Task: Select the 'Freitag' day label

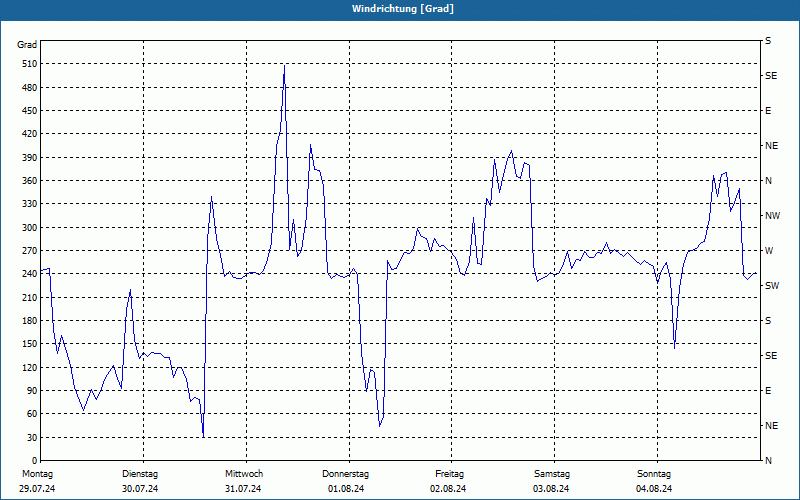Action: pyautogui.click(x=449, y=474)
